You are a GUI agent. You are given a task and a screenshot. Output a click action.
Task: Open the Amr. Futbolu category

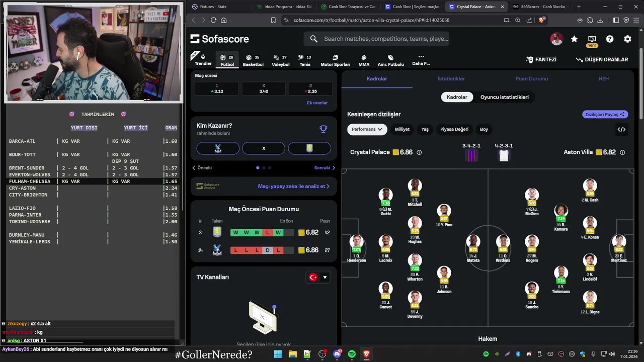[x=390, y=60]
